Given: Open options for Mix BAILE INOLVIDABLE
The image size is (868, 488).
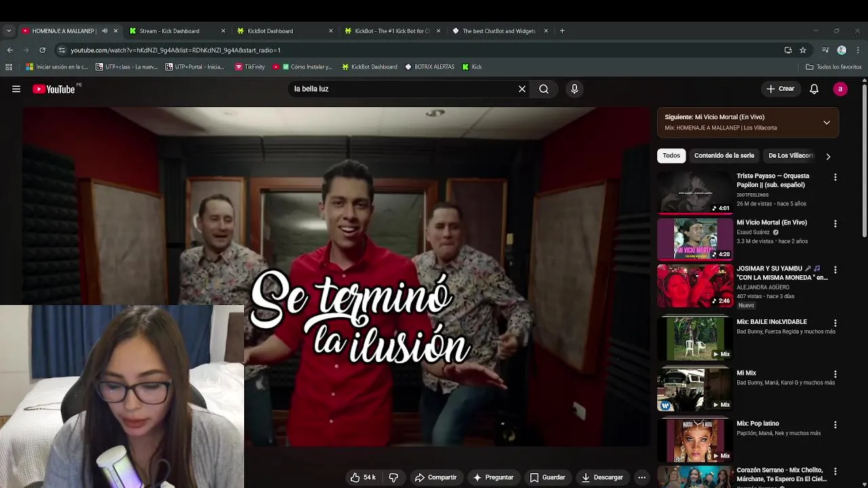Looking at the screenshot, I should click(x=835, y=323).
